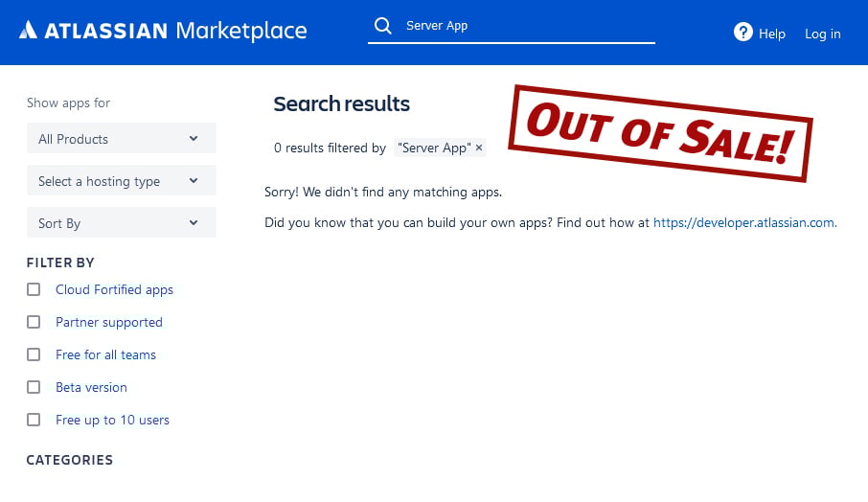
Task: Remove the "Server App" filter tag
Action: click(480, 148)
